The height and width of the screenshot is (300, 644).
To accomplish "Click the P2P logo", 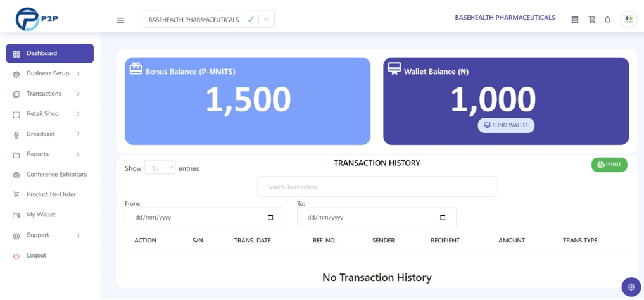I will click(x=37, y=19).
